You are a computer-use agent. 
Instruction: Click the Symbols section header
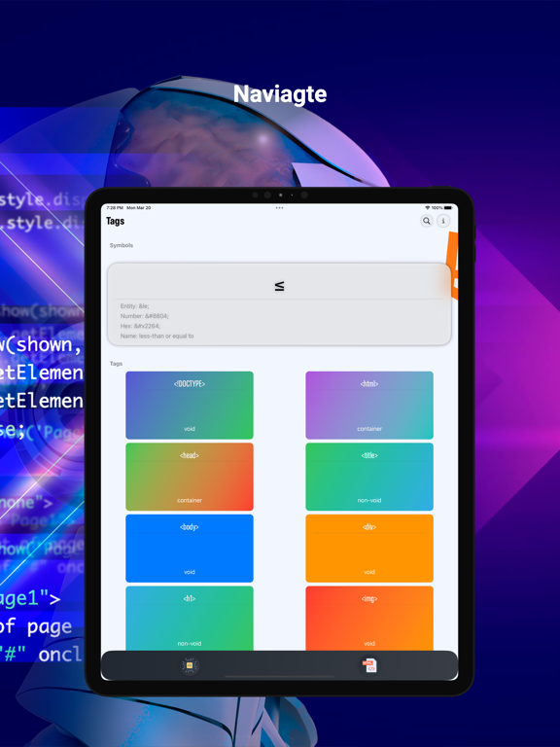pos(122,245)
